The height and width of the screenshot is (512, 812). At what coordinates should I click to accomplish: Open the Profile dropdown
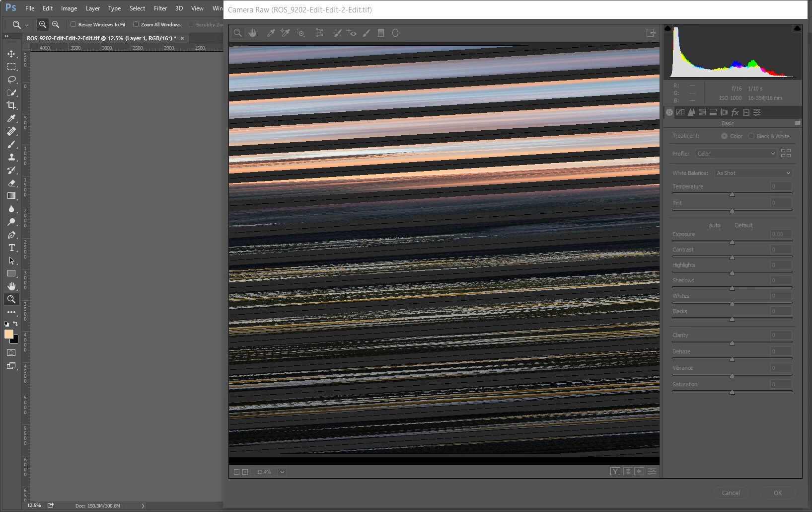[x=736, y=154]
